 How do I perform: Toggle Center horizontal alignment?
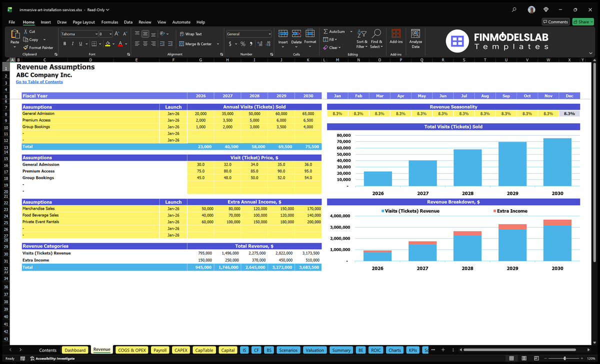click(145, 44)
